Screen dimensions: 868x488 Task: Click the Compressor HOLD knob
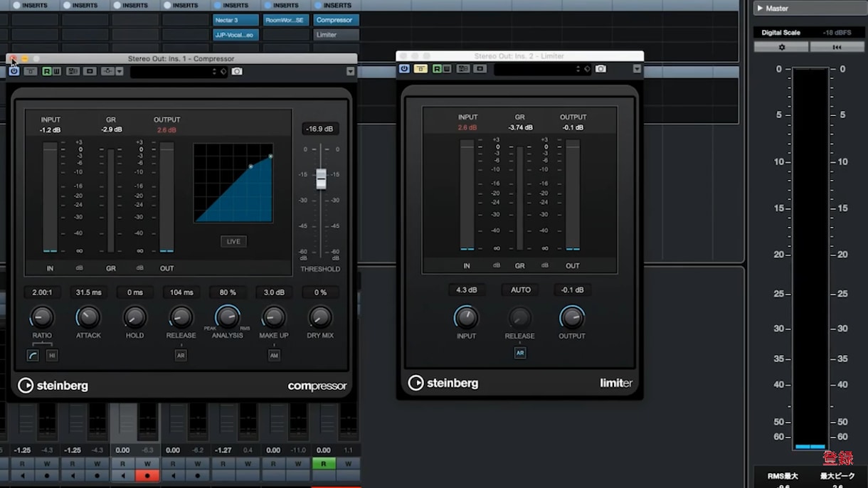(x=134, y=317)
